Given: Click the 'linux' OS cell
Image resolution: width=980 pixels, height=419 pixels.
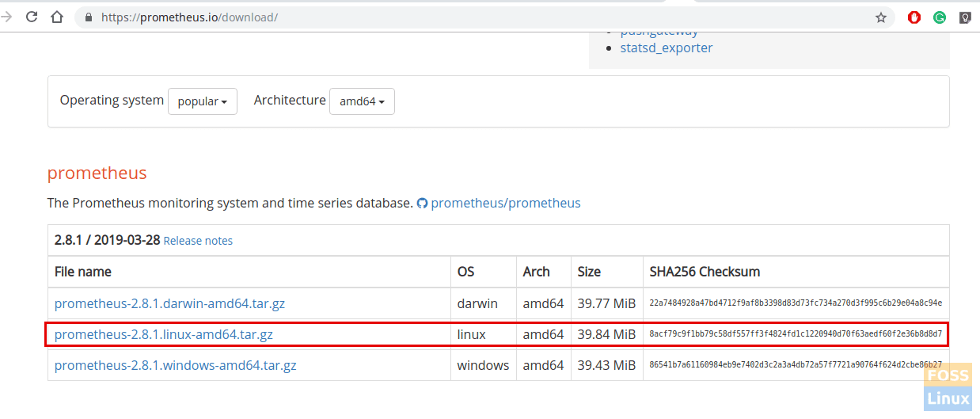Looking at the screenshot, I should click(472, 334).
